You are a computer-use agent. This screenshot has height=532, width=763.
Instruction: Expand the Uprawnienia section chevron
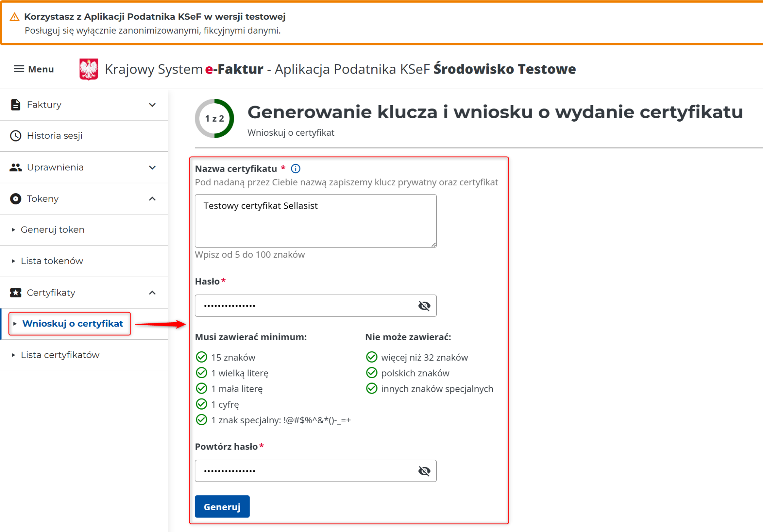(152, 167)
